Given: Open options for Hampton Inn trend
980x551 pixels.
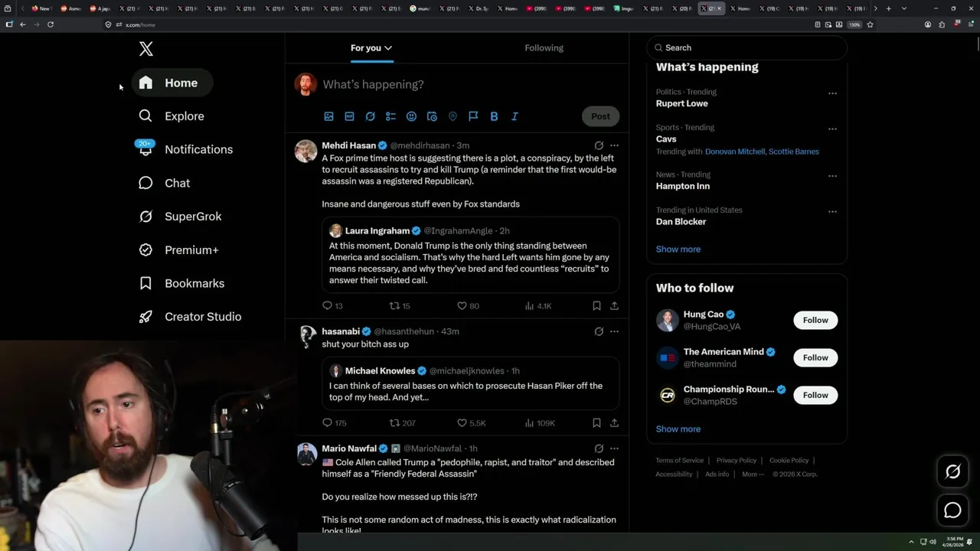Looking at the screenshot, I should (x=832, y=176).
